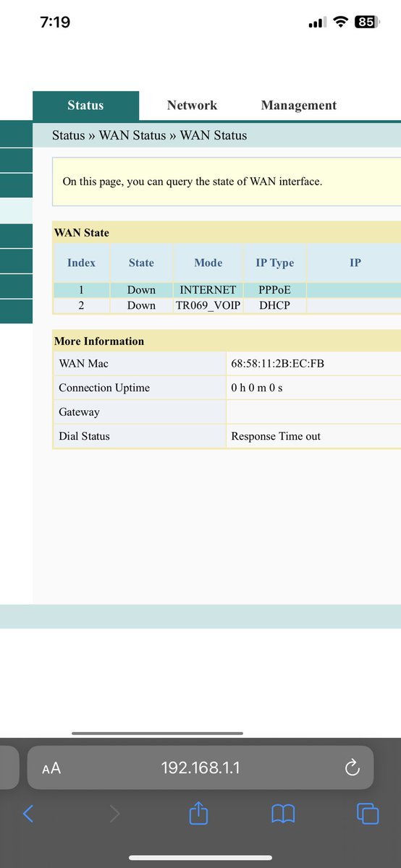Click the Index column header

click(81, 263)
